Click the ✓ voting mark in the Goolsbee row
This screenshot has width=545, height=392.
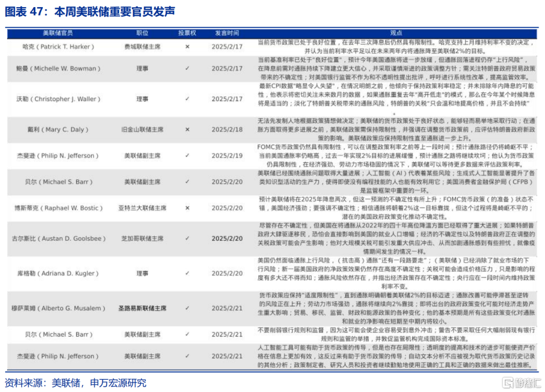coord(187,239)
